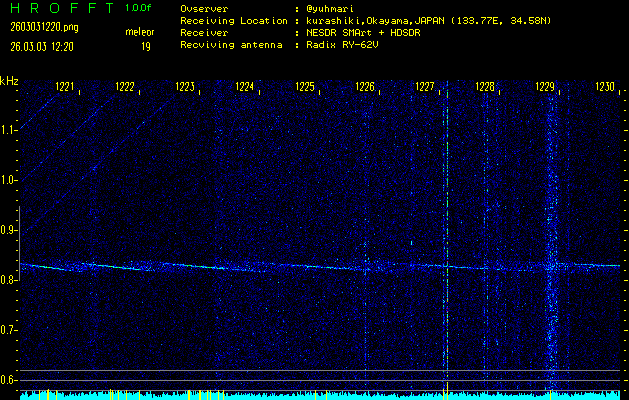Click the 1.1 frequency axis label
The width and height of the screenshot is (629, 400).
point(9,130)
